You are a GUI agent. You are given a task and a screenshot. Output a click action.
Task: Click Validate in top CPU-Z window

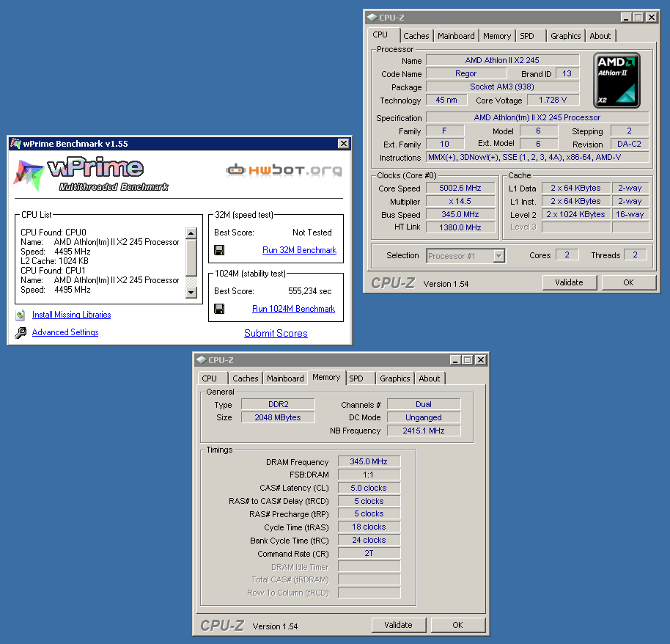[x=569, y=282]
